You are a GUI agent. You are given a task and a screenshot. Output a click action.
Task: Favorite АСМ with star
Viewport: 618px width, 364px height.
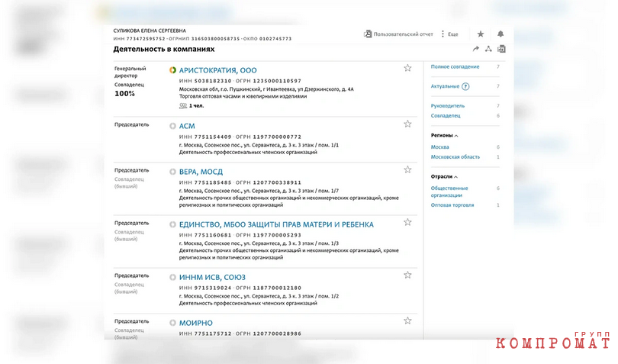(x=407, y=124)
